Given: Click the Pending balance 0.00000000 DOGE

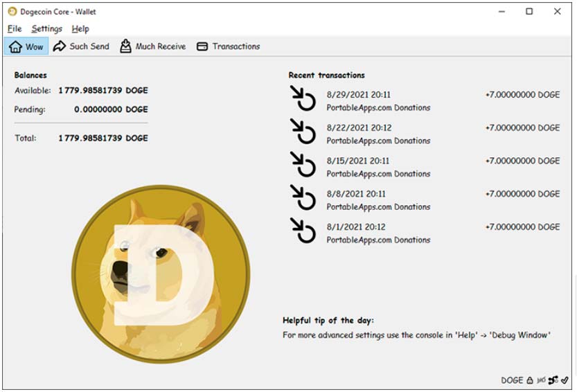Looking at the screenshot, I should point(111,109).
